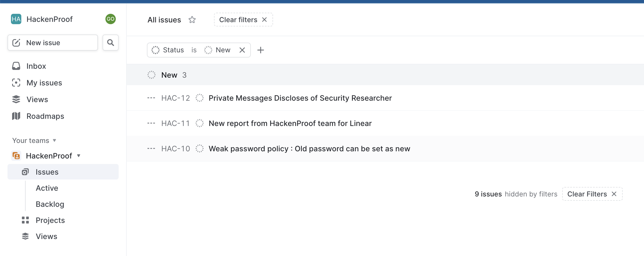Open issue Weak password policy
This screenshot has height=256, width=644.
(x=309, y=149)
